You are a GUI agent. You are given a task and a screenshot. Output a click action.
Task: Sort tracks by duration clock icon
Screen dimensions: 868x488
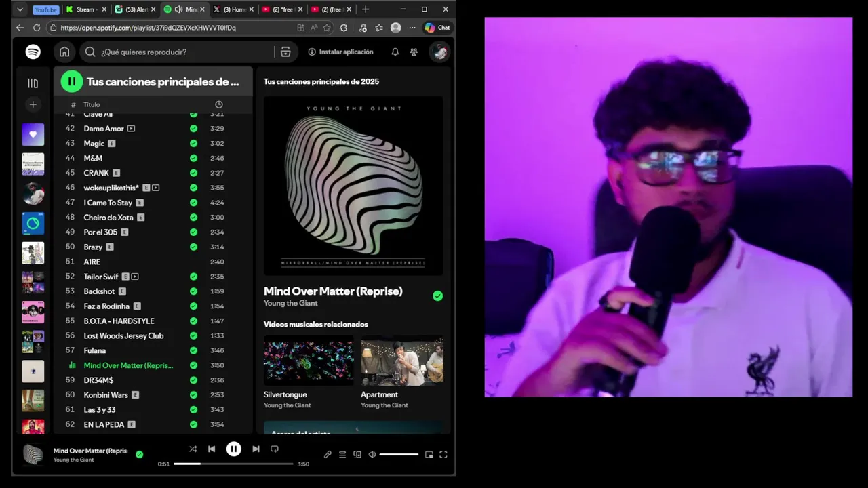(x=218, y=104)
